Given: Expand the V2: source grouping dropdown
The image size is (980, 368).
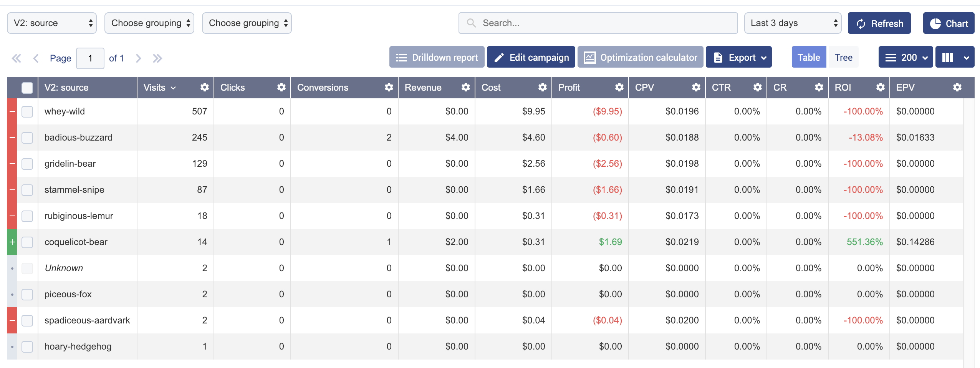Looking at the screenshot, I should (x=52, y=23).
